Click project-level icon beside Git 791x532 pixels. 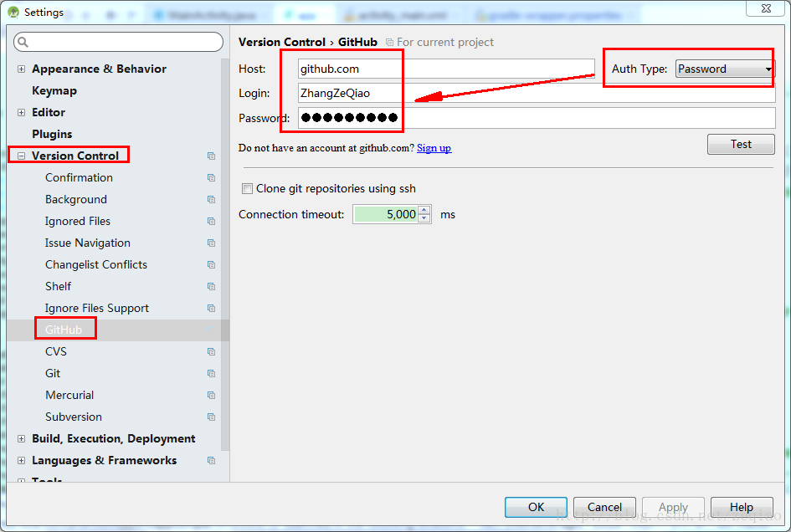point(212,373)
